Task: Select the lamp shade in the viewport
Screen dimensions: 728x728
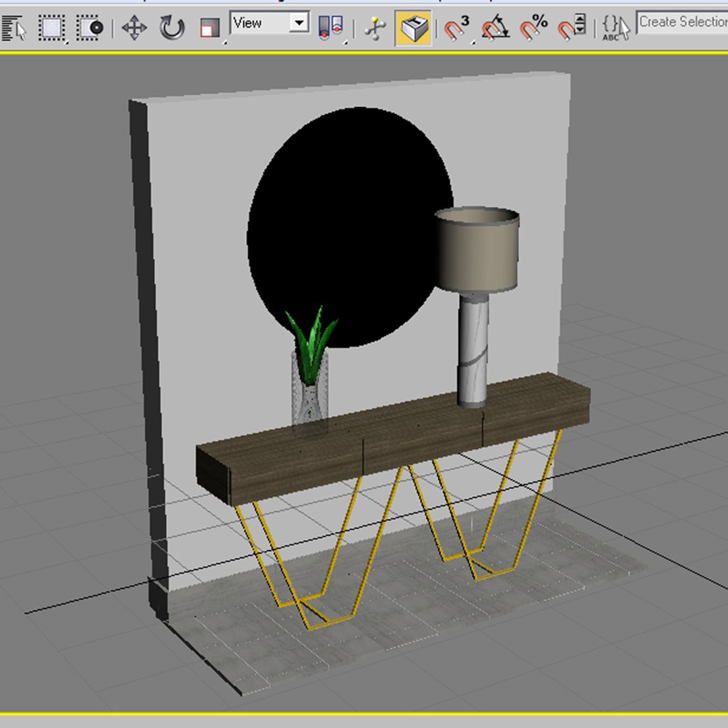Action: pyautogui.click(x=477, y=250)
